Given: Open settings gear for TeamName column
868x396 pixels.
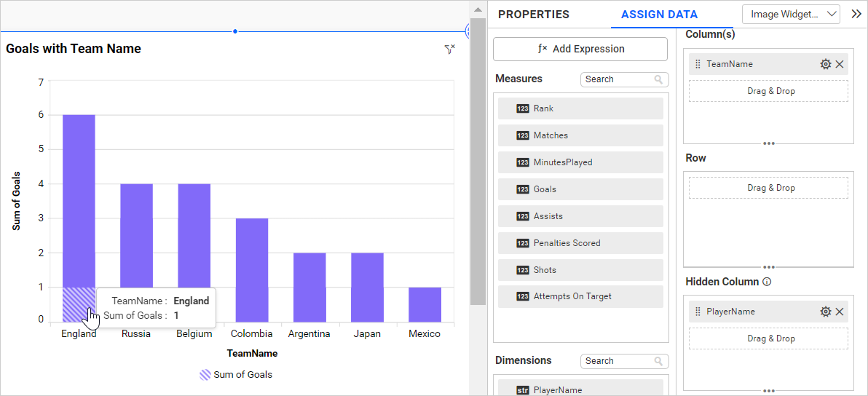Looking at the screenshot, I should click(x=825, y=64).
